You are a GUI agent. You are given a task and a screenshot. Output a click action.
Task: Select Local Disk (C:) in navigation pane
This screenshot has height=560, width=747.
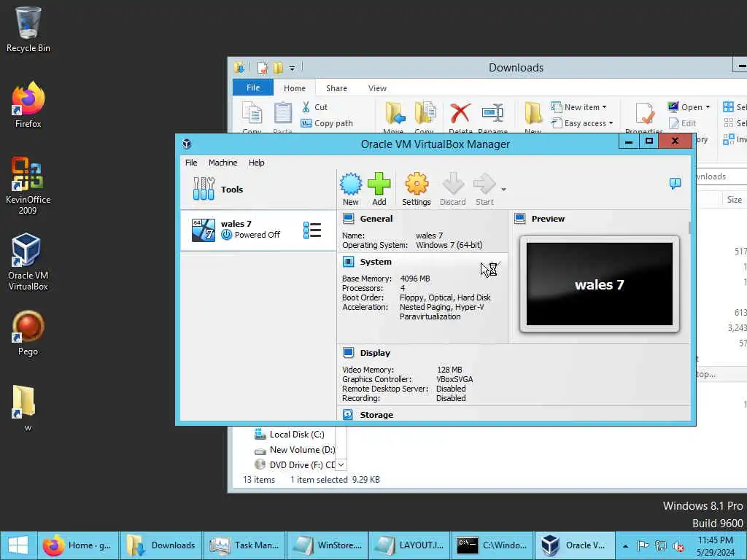[289, 435]
